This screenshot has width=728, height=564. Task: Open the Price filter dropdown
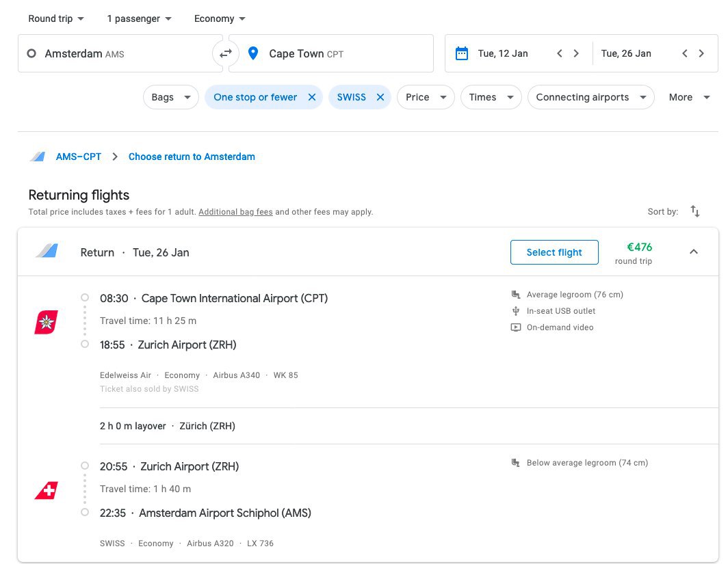pos(426,97)
